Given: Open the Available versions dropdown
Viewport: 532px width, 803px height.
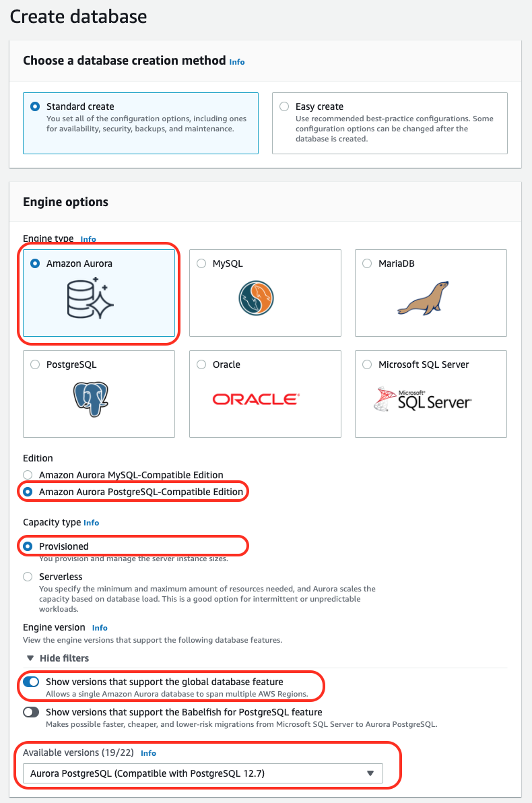Looking at the screenshot, I should click(203, 773).
